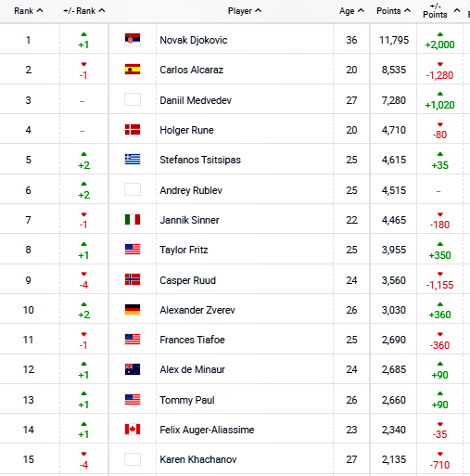This screenshot has width=470, height=476.
Task: Sort by the +/- Rank column header
Action: 84,11
